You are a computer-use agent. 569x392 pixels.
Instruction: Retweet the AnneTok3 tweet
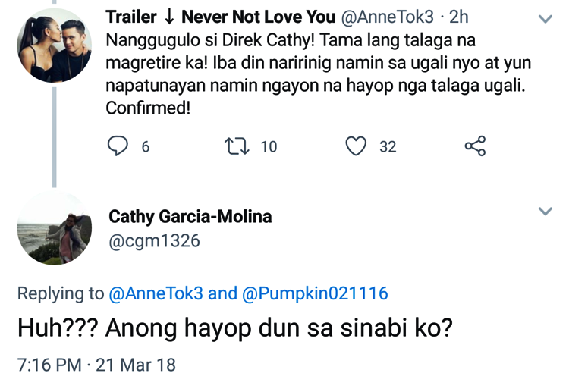click(x=236, y=146)
